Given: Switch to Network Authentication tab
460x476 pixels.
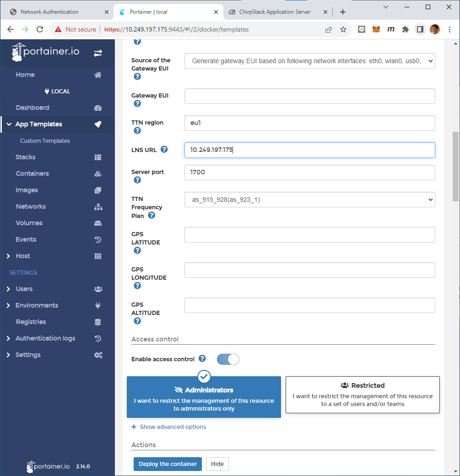Looking at the screenshot, I should (57, 12).
